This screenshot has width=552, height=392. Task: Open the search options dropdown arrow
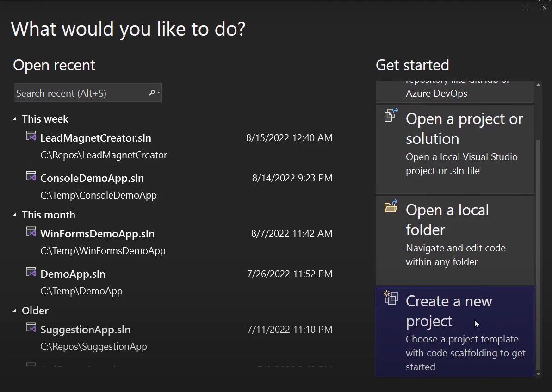click(159, 93)
